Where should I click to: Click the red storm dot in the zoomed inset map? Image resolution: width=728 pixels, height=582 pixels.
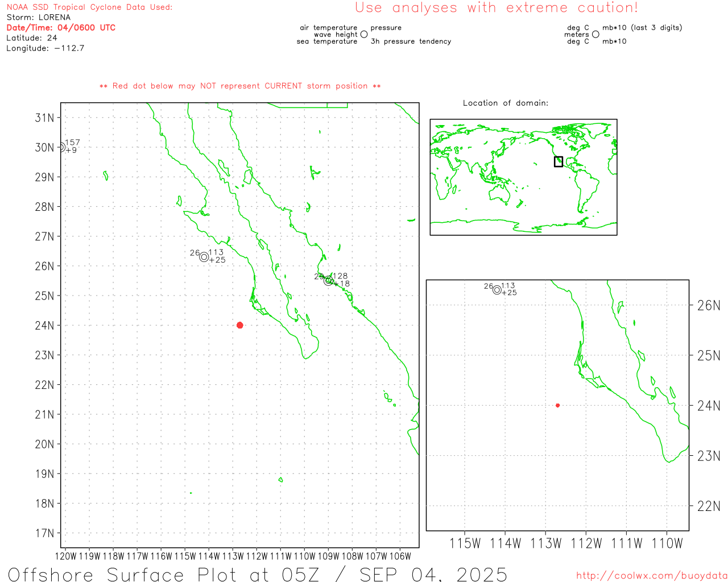557,405
